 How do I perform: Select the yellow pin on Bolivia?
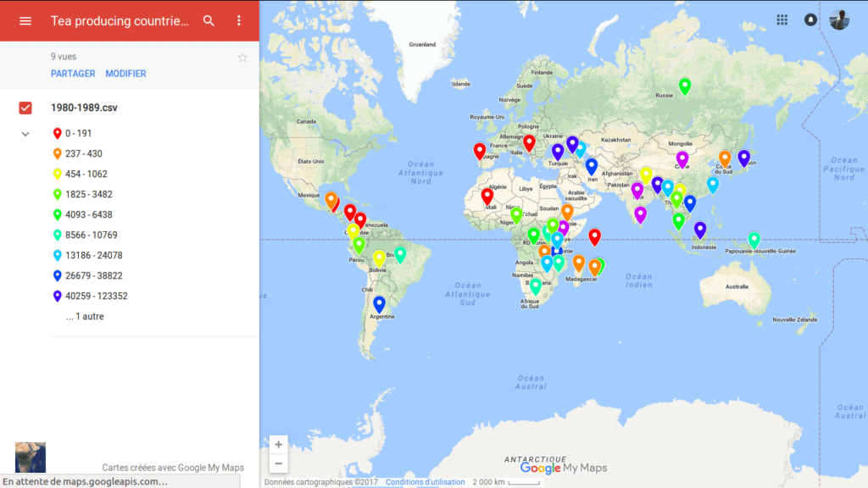[379, 258]
